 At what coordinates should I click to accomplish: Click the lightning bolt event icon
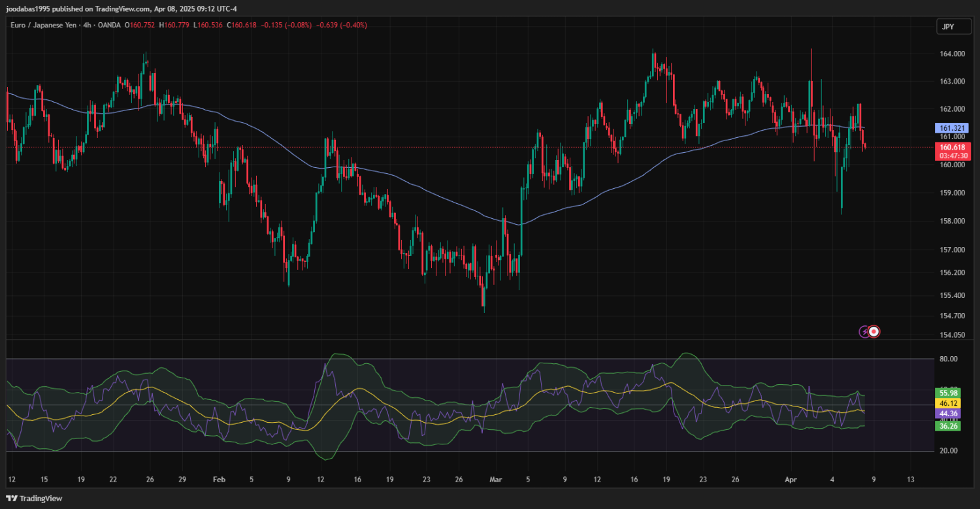pos(864,332)
